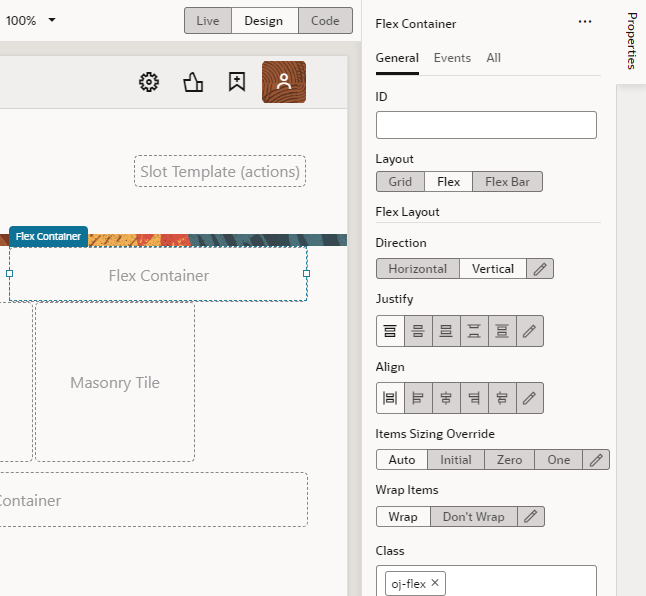This screenshot has height=596, width=646.
Task: Select the Masonry Tile on the canvas
Action: [115, 382]
